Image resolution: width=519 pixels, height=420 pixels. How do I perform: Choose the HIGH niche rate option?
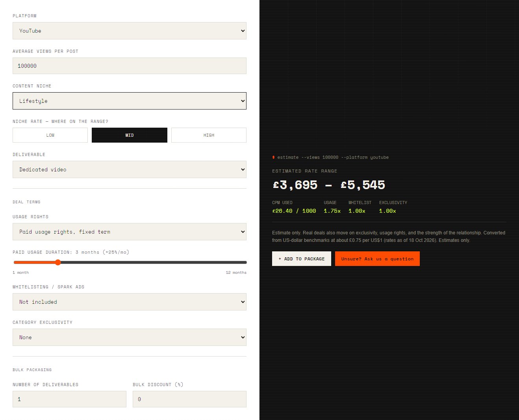click(209, 135)
